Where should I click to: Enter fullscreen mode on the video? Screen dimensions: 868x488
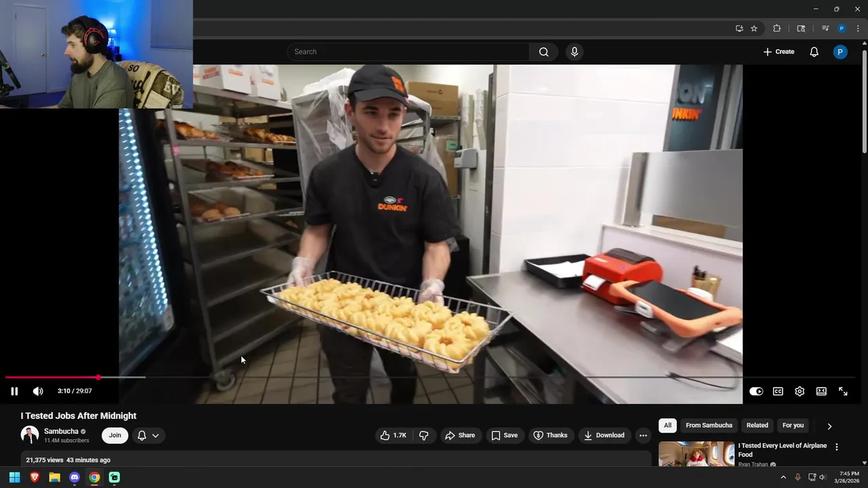[x=843, y=391]
